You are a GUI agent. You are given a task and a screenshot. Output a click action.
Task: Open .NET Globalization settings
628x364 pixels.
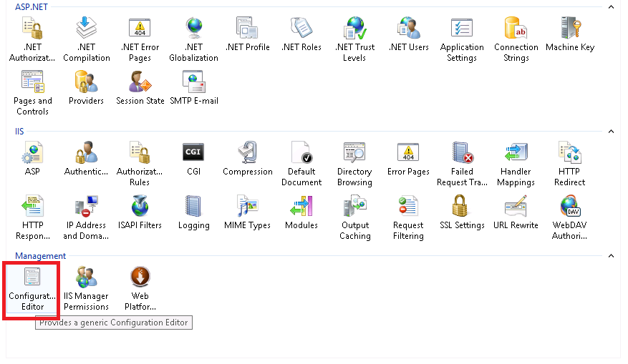[x=194, y=39]
